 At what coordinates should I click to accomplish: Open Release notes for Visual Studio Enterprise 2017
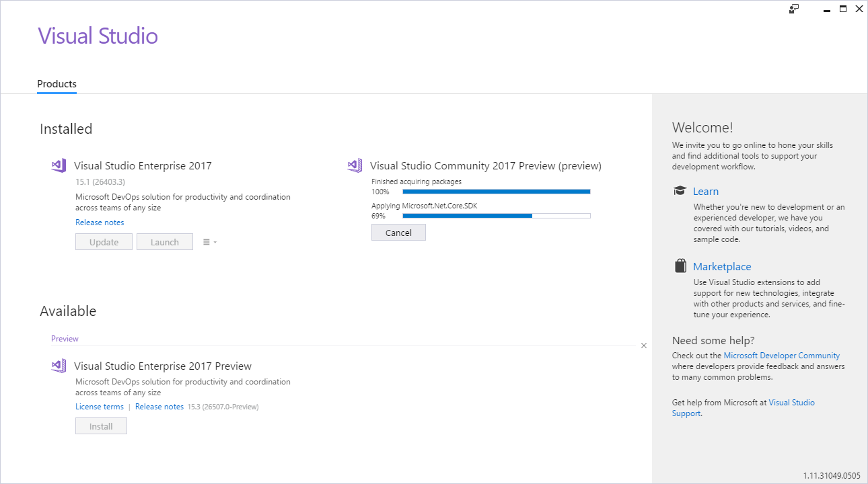[100, 222]
